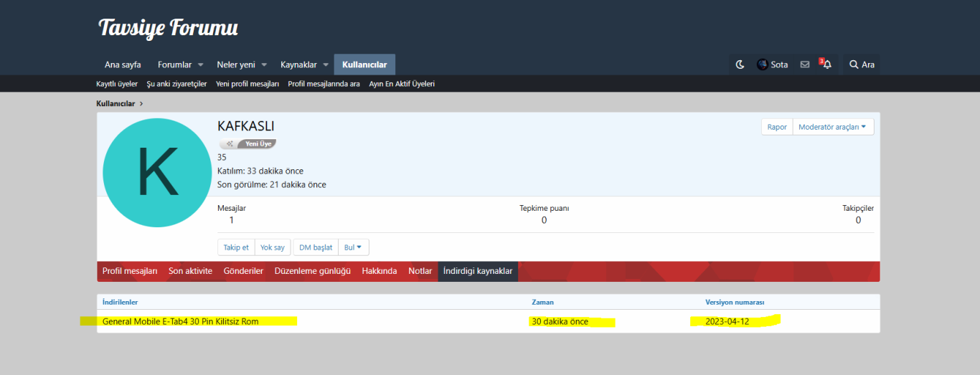This screenshot has height=375, width=980.
Task: Open the notifications bell icon
Action: pos(826,64)
